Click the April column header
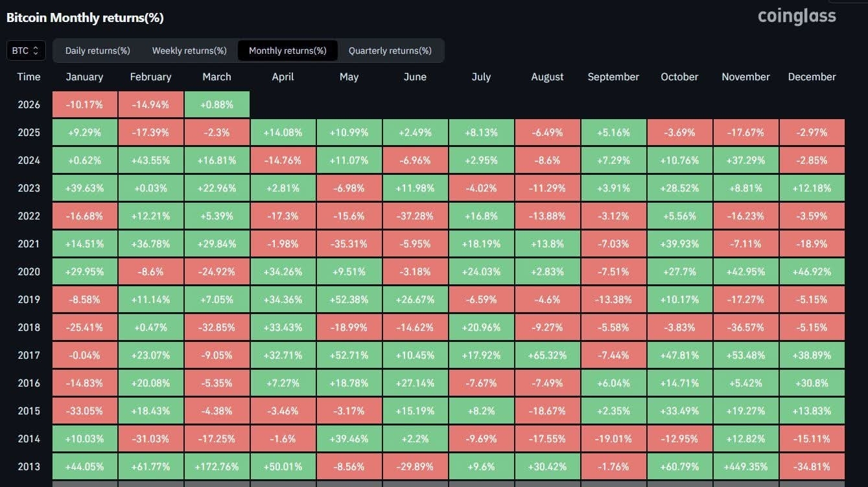This screenshot has width=868, height=487. (283, 76)
